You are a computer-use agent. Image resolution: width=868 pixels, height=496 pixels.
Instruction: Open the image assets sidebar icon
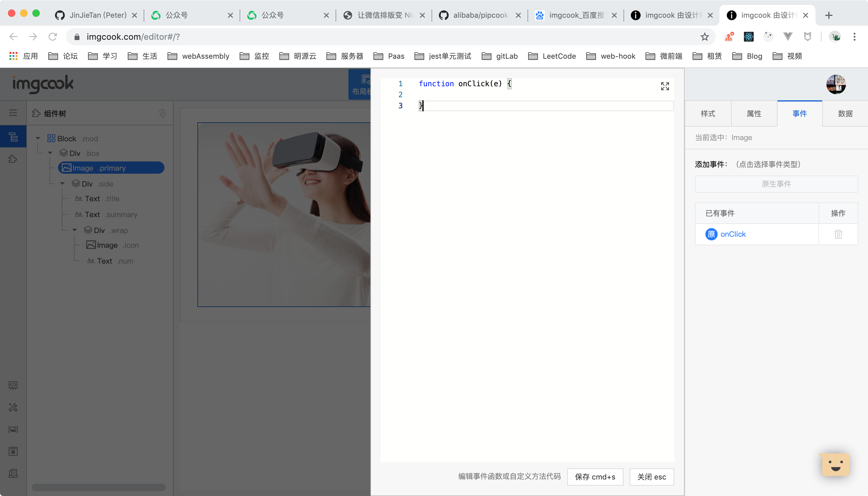click(x=13, y=429)
